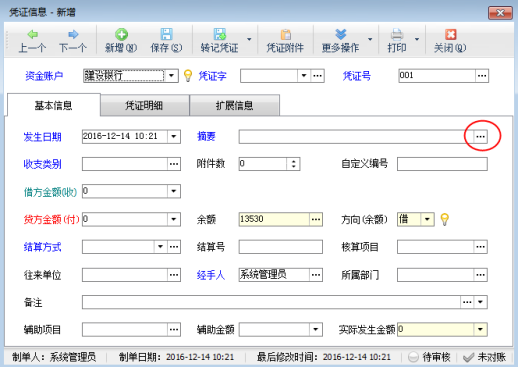This screenshot has width=518, height=367.
Task: Go to previous voucher with 上一个 arrow
Action: pos(32,34)
